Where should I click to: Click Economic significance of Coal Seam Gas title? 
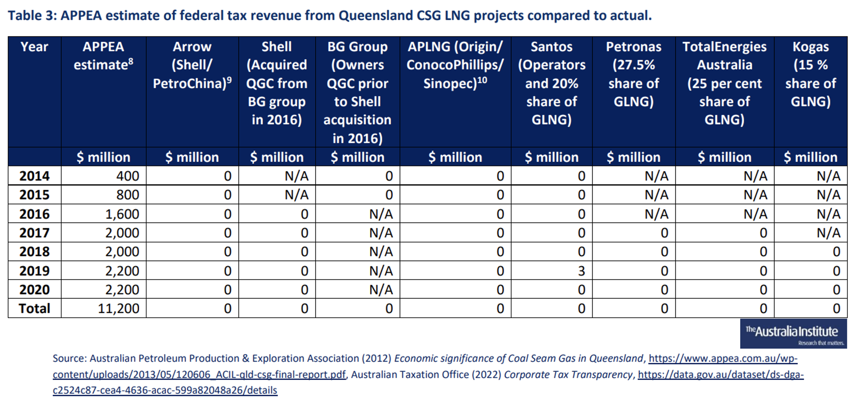(519, 358)
